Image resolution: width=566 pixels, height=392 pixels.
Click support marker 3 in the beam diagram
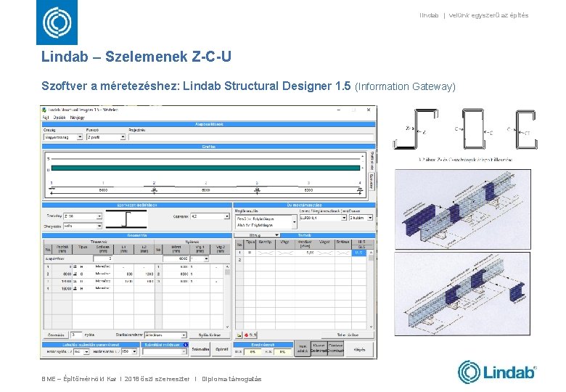[257, 189]
